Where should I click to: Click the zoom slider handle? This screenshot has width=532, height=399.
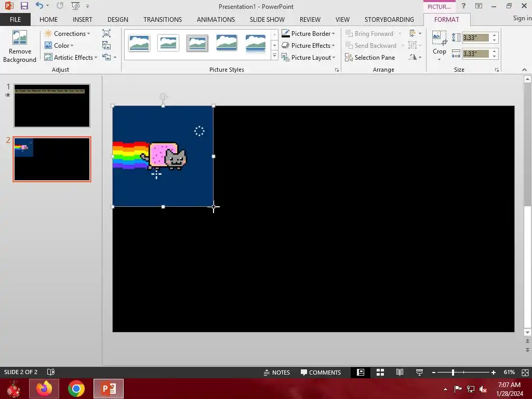pos(453,373)
